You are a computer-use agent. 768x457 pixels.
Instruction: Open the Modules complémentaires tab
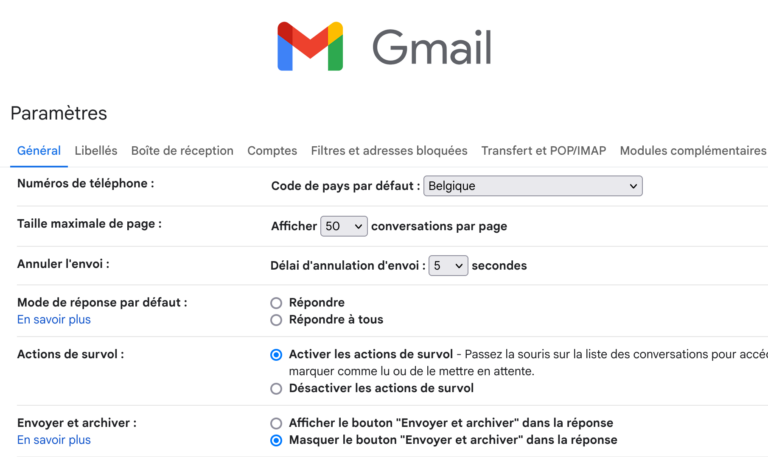[x=693, y=151]
